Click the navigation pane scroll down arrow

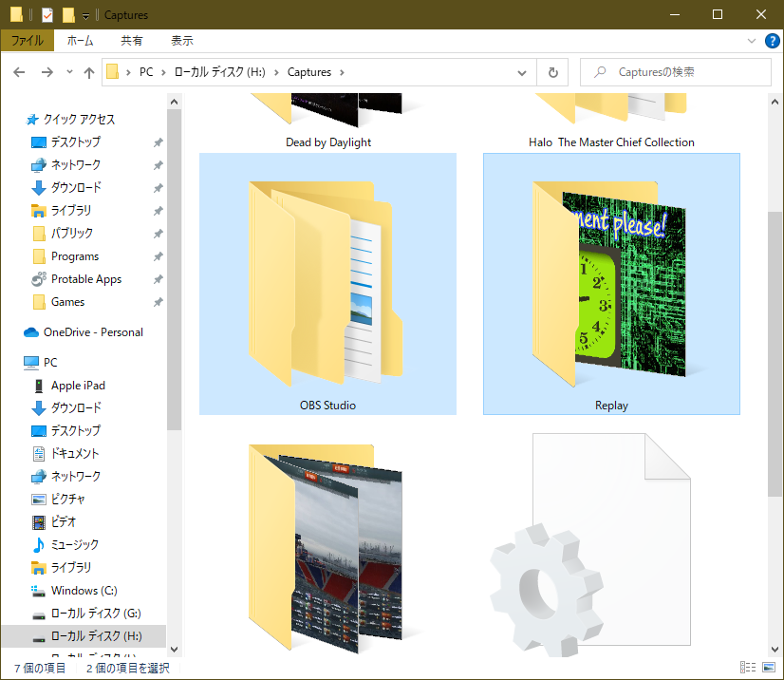pyautogui.click(x=174, y=650)
